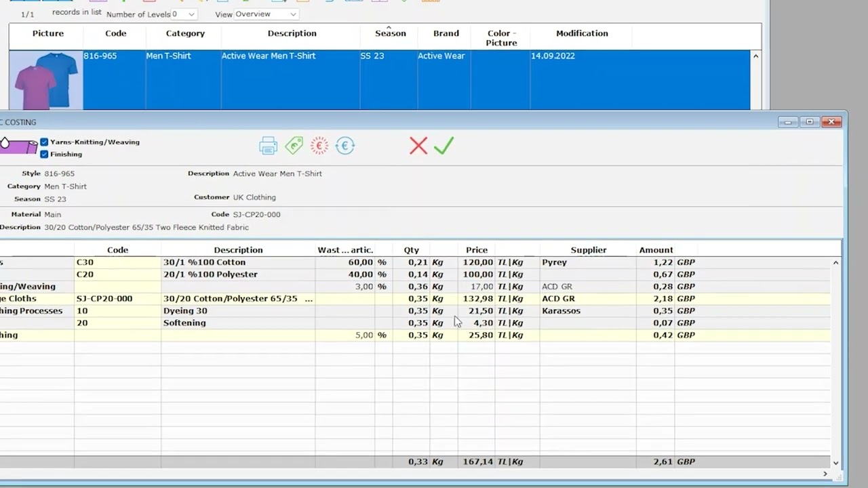Screen dimensions: 868x488
Task: Select '30/1 %100 Cotton' description cell
Action: tap(238, 262)
